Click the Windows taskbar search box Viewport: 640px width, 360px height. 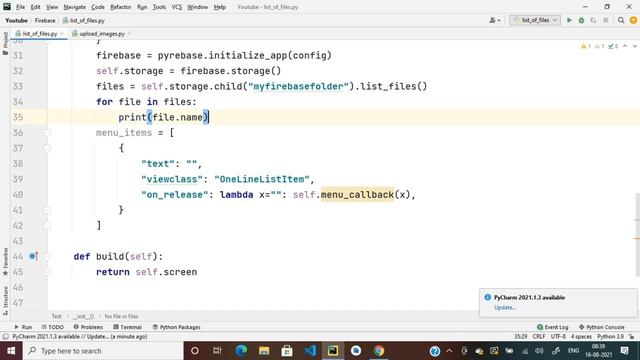(103, 351)
